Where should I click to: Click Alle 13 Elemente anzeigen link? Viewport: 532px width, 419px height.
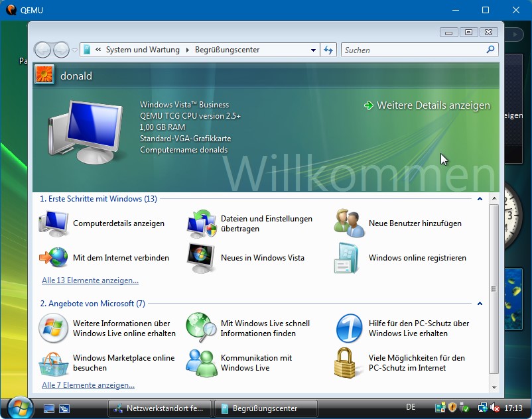pos(90,280)
